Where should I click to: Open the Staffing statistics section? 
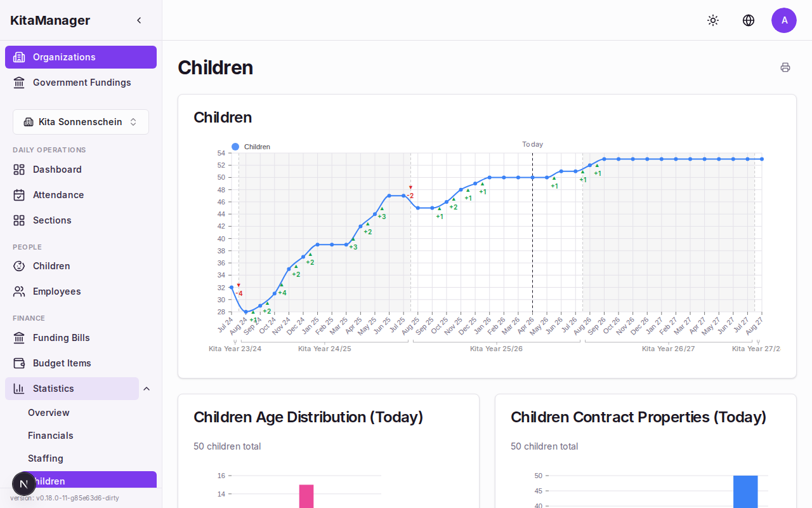(x=45, y=458)
